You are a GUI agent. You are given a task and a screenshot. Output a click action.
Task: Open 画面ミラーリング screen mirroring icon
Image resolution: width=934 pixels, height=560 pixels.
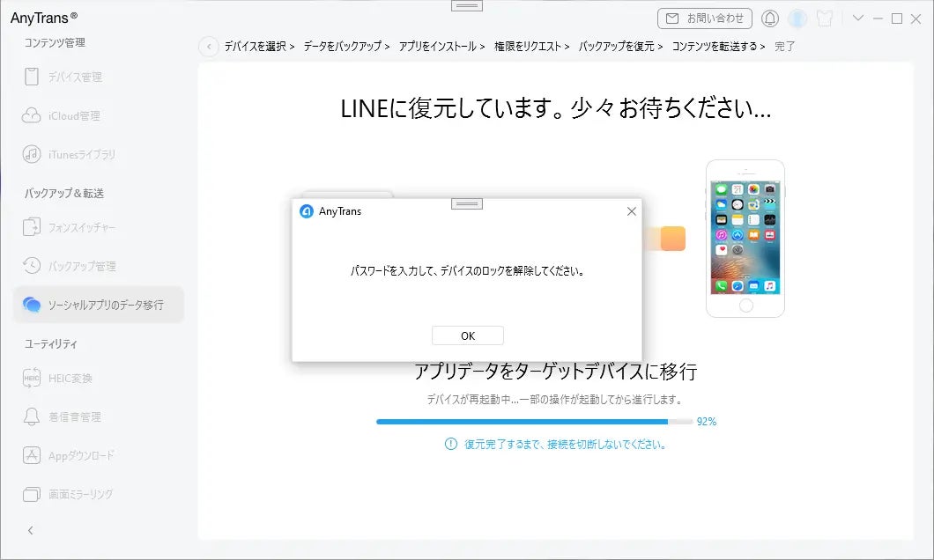[x=32, y=494]
